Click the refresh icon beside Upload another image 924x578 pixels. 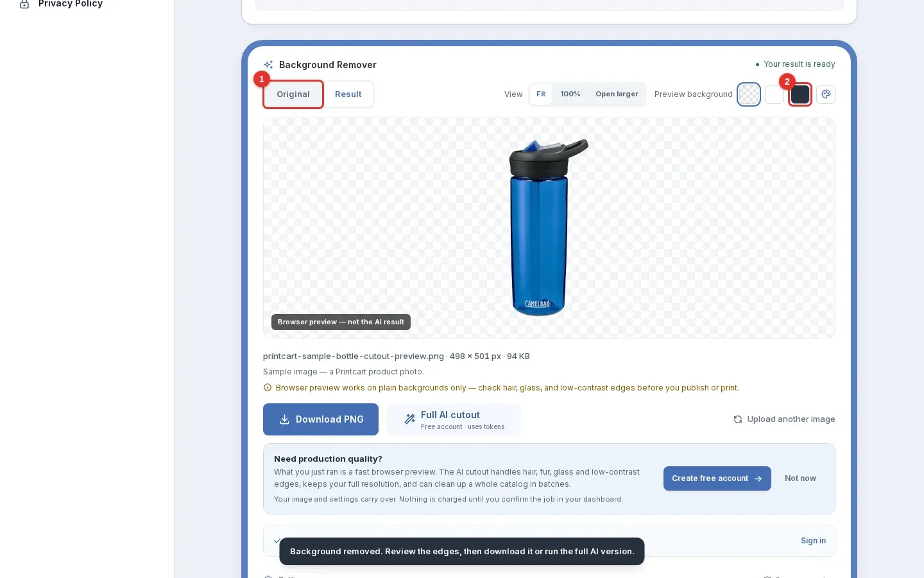738,419
